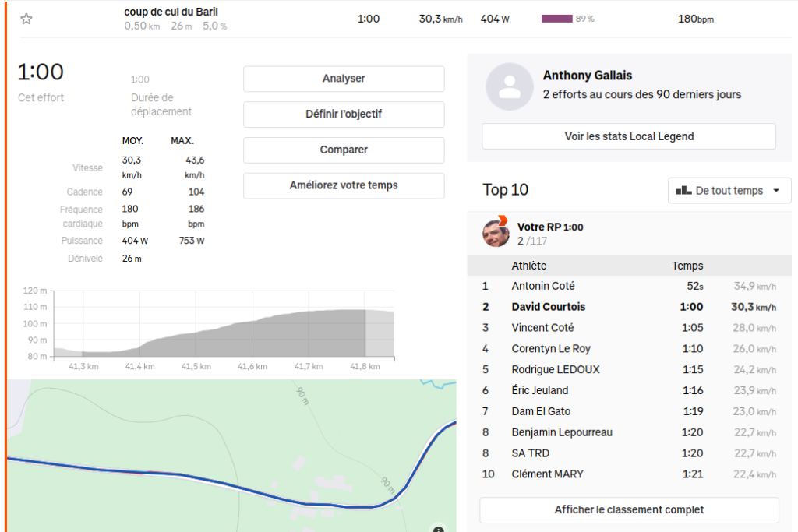The height and width of the screenshot is (532, 798).
Task: Click the blue route on the map
Action: (x=234, y=486)
